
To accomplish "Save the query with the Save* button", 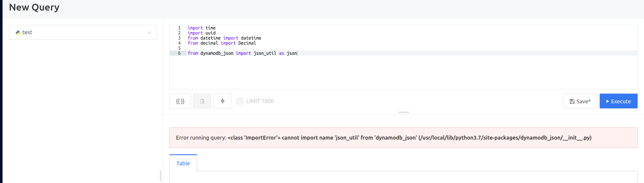I will pos(580,101).
